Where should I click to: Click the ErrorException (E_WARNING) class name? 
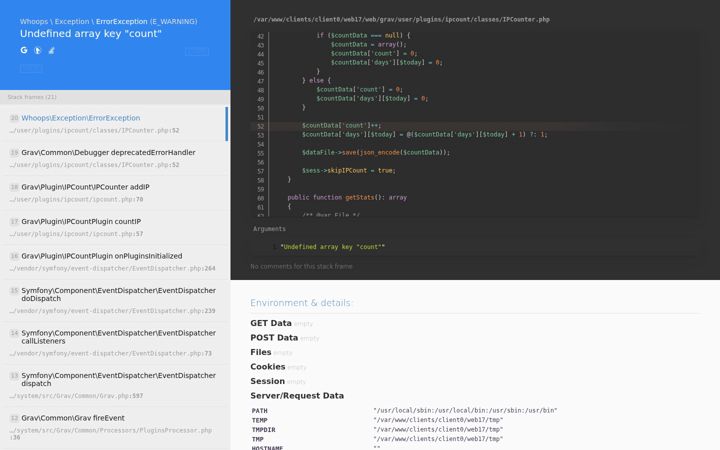(146, 21)
